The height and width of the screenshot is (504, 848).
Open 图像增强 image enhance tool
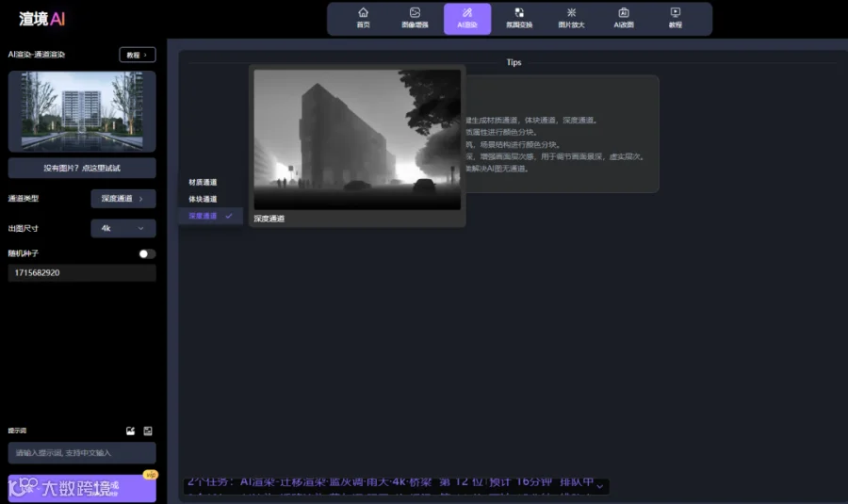[415, 19]
